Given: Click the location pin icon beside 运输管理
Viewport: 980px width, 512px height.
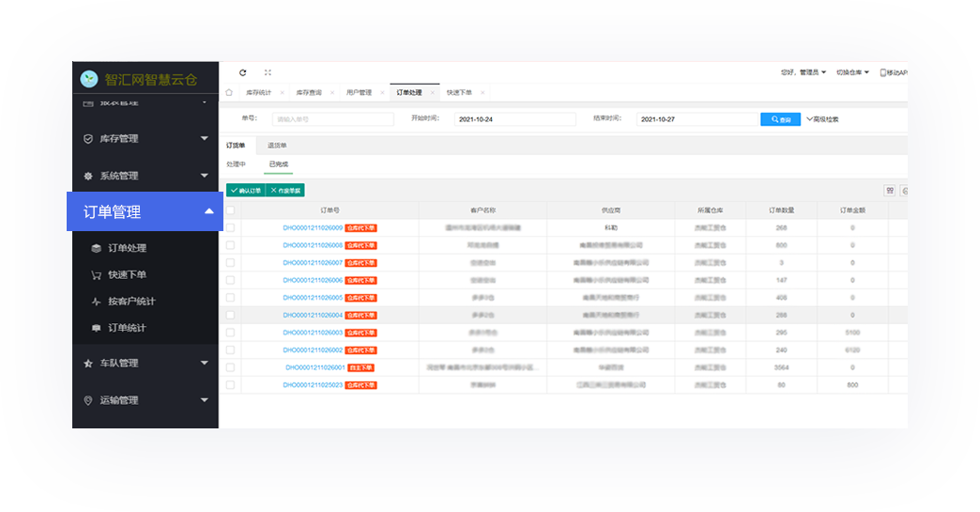Looking at the screenshot, I should [88, 401].
